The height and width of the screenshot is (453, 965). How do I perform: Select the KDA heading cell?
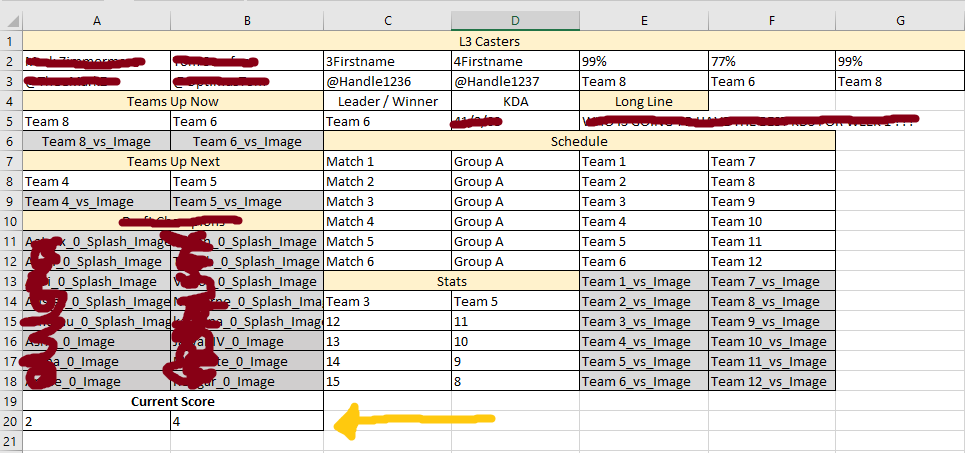(515, 102)
